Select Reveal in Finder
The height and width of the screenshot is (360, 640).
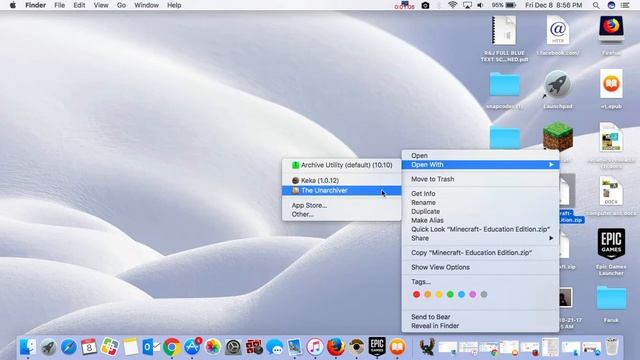480,326
